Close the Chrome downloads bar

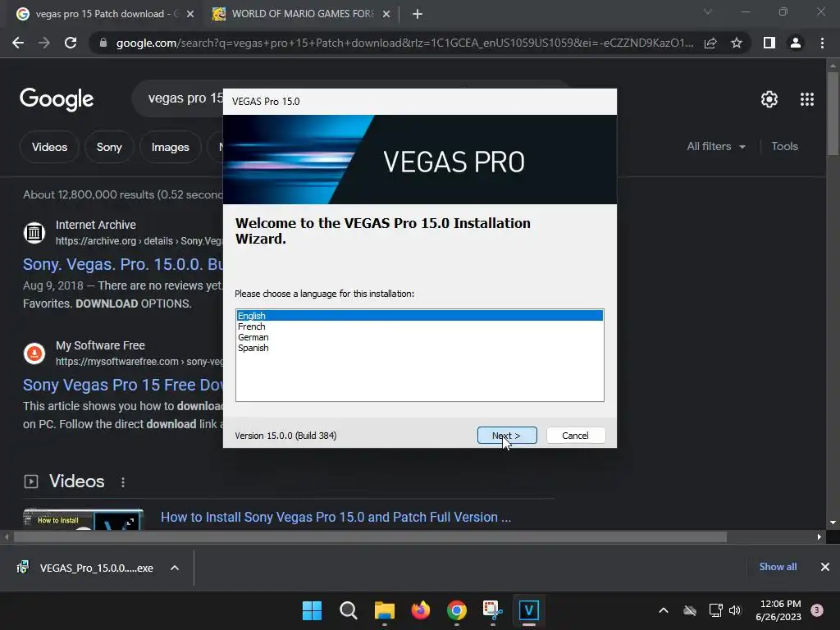pyautogui.click(x=825, y=567)
